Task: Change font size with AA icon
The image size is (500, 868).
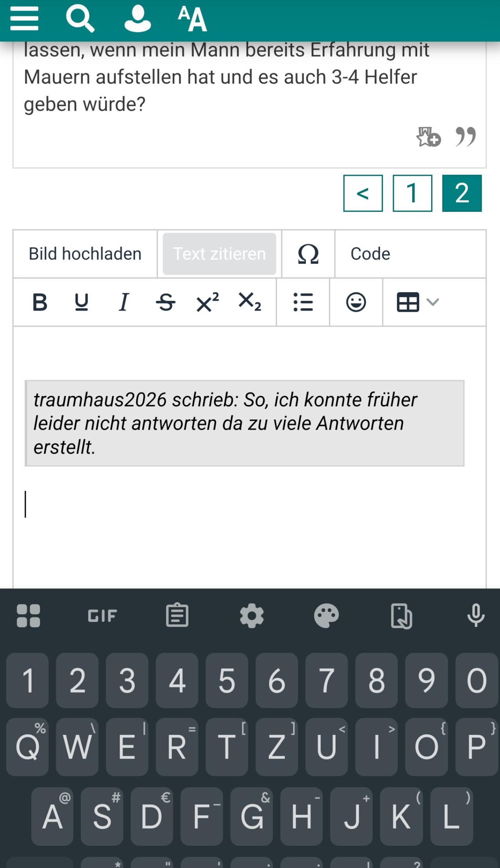Action: pyautogui.click(x=192, y=19)
